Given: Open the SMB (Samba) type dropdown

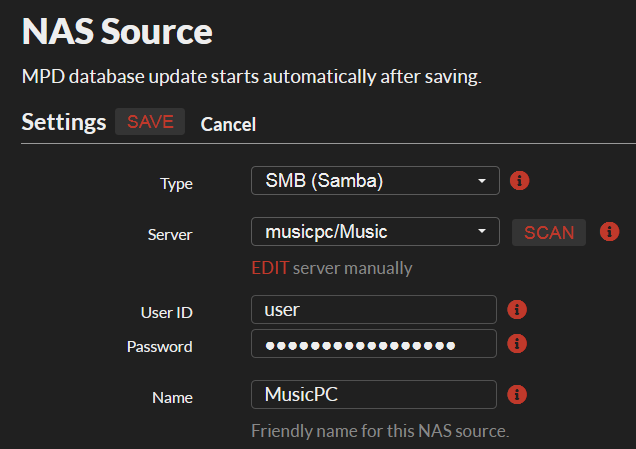Looking at the screenshot, I should [374, 181].
